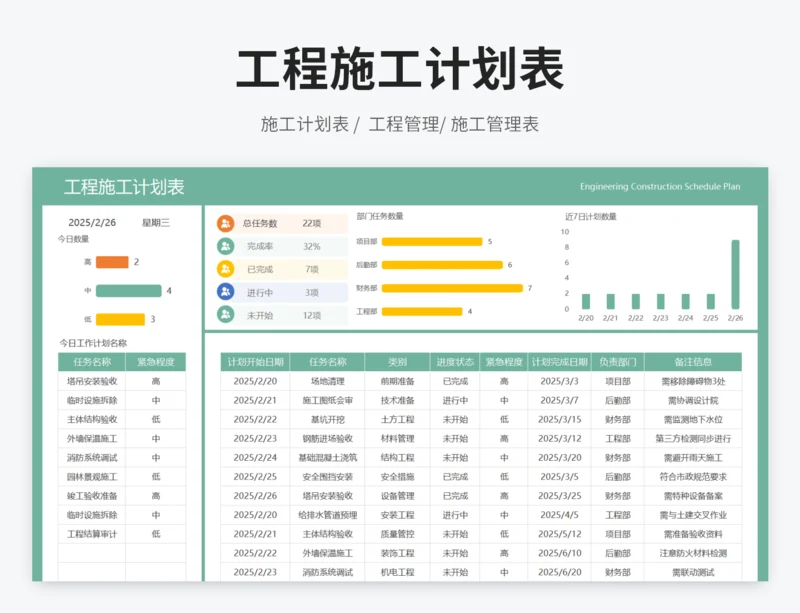Select 园林景观施工 in today's plan list
800x613 pixels.
click(92, 477)
